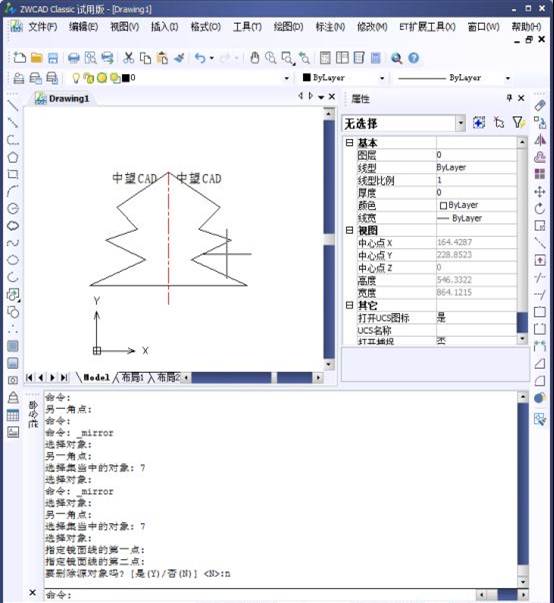Image resolution: width=554 pixels, height=603 pixels.
Task: Click the command history vertical scrollbar
Action: point(523,490)
